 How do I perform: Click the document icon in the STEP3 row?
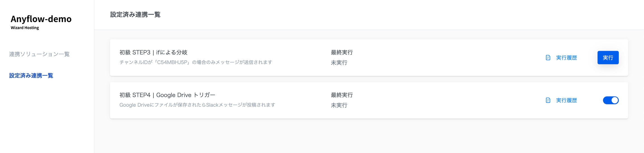548,58
